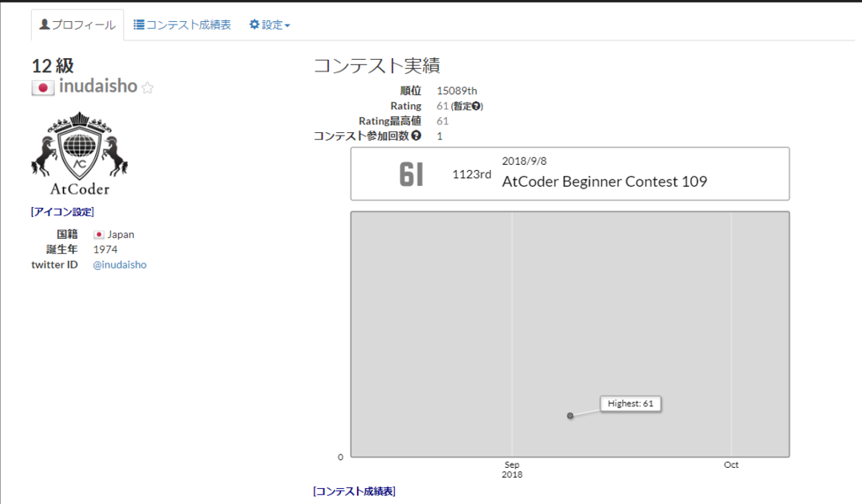The width and height of the screenshot is (862, 504).
Task: Click the 1123rd contest rank text
Action: 471,174
